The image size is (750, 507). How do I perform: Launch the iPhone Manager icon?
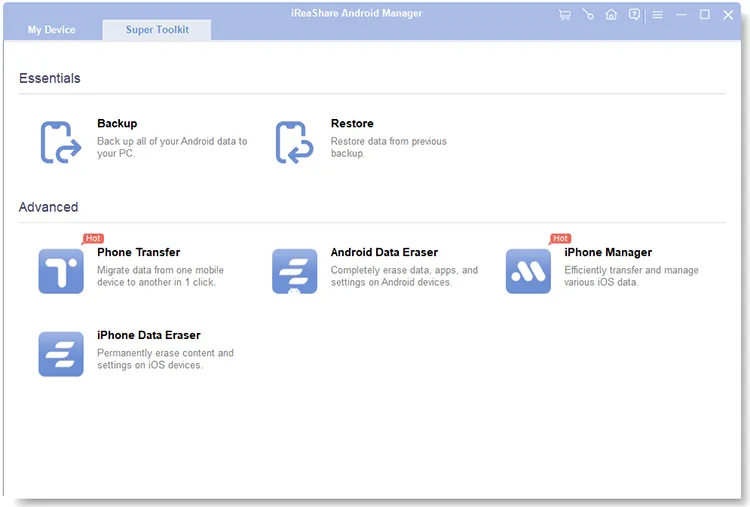(528, 271)
